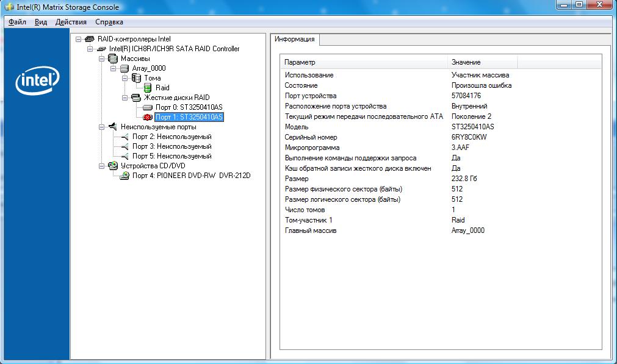617x364 pixels.
Task: Click the value Произошла ошибка
Action: (x=482, y=85)
